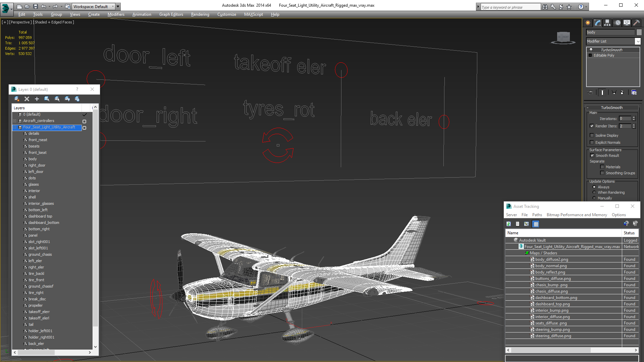644x362 pixels.
Task: Click the Render Iters spinner arrows
Action: click(x=634, y=126)
